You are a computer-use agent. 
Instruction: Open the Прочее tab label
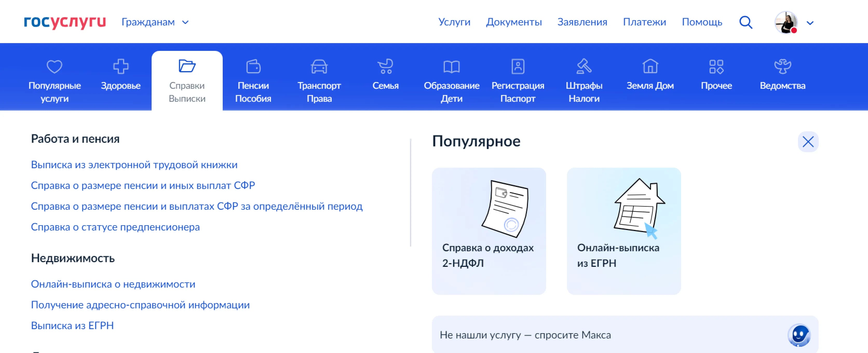click(716, 86)
